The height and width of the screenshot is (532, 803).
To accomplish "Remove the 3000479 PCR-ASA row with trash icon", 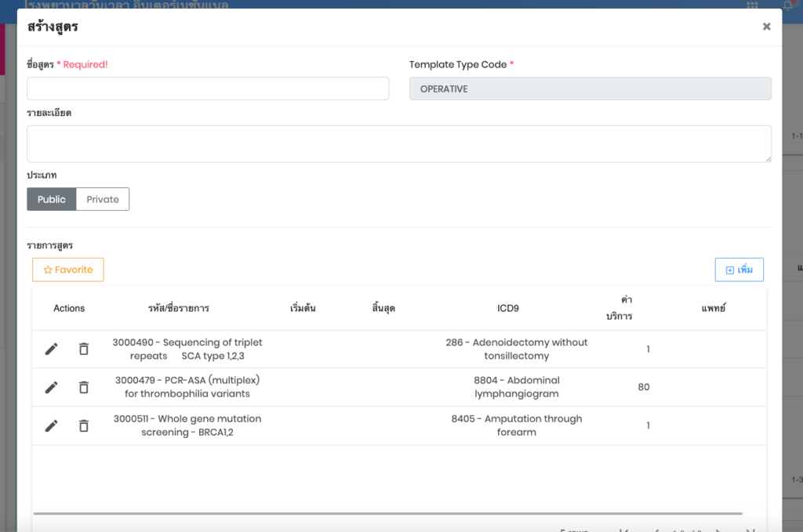I will pyautogui.click(x=84, y=387).
